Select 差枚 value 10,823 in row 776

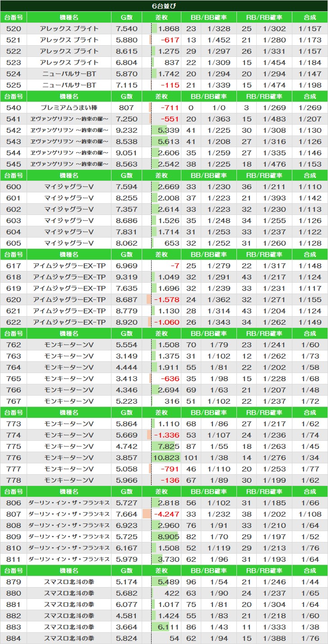click(x=166, y=457)
